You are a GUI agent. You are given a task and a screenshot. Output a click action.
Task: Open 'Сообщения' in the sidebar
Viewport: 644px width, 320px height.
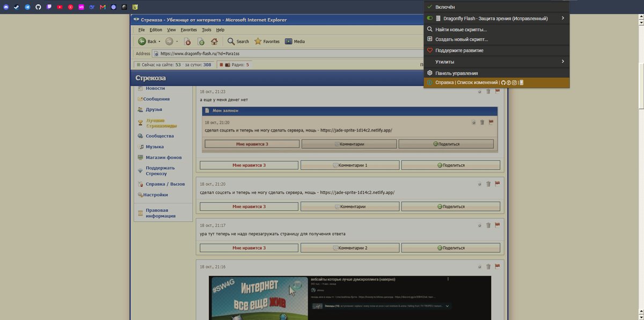(x=157, y=99)
